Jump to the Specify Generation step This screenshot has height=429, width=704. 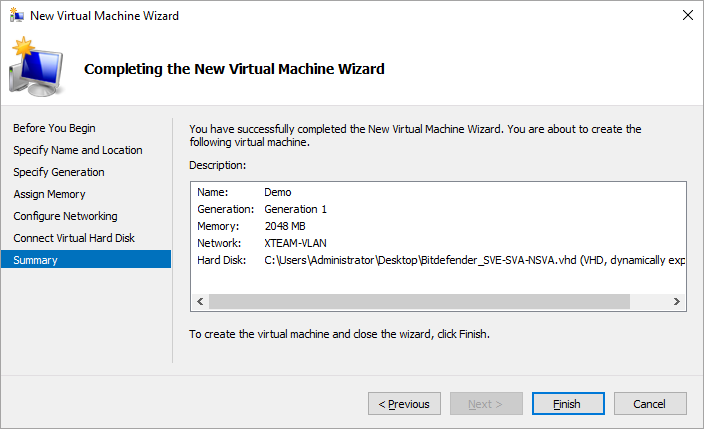[x=59, y=172]
